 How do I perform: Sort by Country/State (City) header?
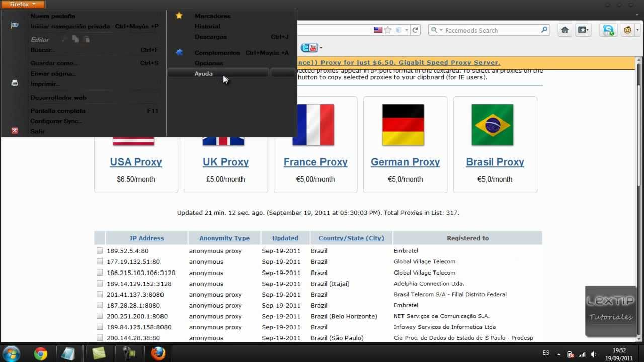351,238
